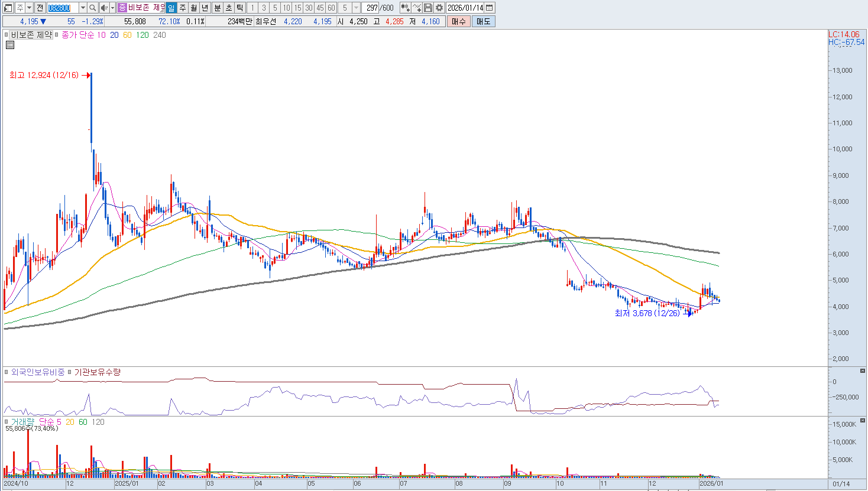Click the top-left window layout icon
The height and width of the screenshot is (491, 868).
coord(8,8)
